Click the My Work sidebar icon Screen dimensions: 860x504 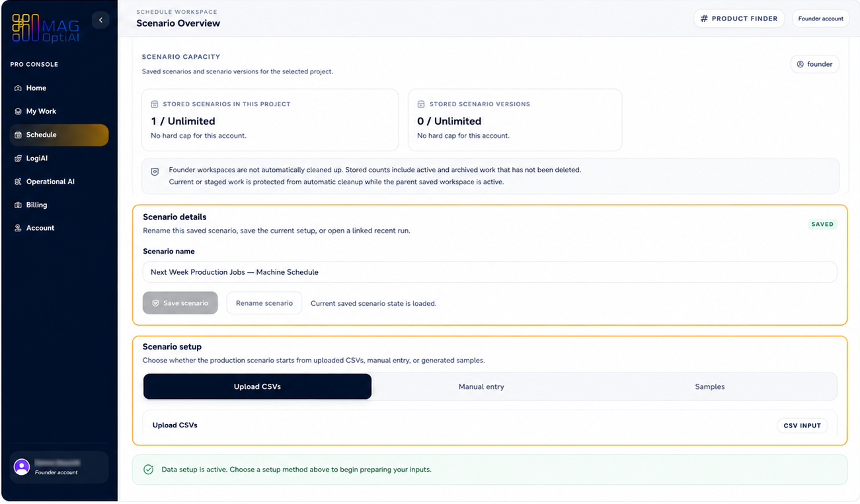click(18, 112)
